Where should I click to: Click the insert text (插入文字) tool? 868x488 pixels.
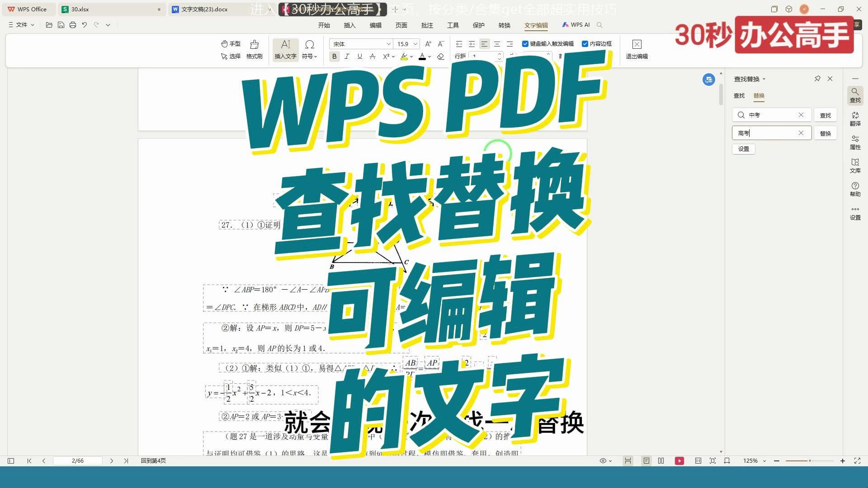(x=285, y=50)
